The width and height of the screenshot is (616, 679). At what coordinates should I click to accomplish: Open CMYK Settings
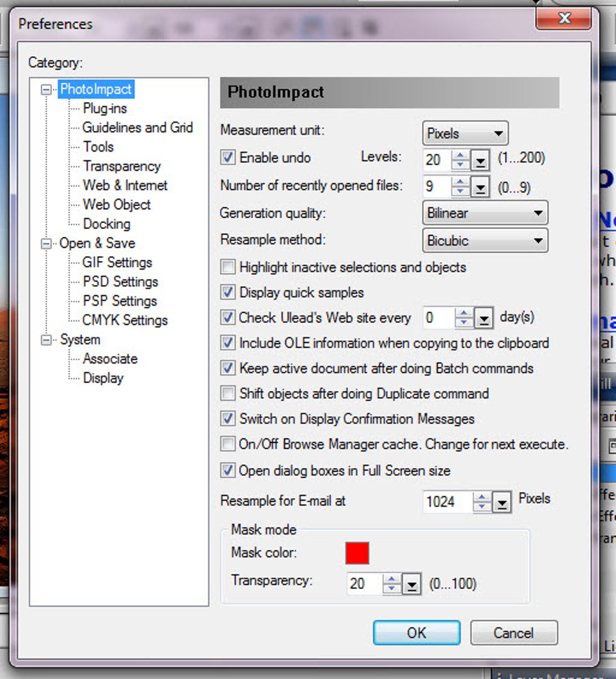click(125, 320)
